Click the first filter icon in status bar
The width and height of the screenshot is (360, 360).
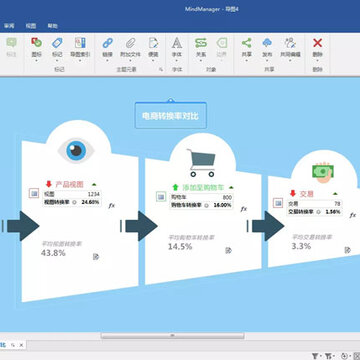pos(315,356)
